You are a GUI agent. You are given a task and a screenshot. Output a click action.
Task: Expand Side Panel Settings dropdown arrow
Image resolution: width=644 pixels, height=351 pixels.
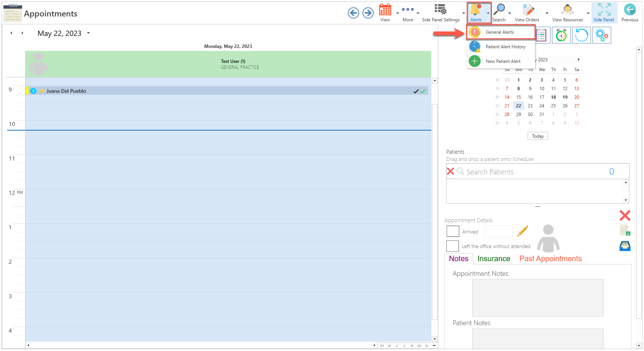463,13
